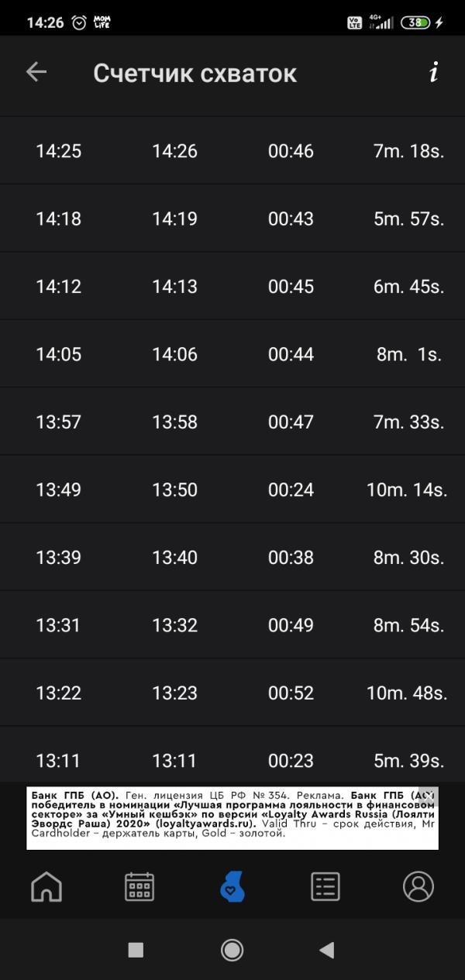Tap the Android recent apps square
The width and height of the screenshot is (465, 980).
[136, 950]
